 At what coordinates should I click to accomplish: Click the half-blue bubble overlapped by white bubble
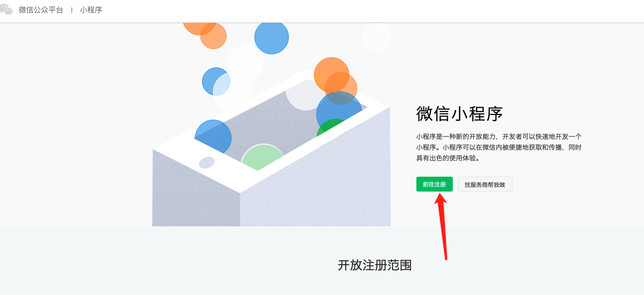pos(216,82)
